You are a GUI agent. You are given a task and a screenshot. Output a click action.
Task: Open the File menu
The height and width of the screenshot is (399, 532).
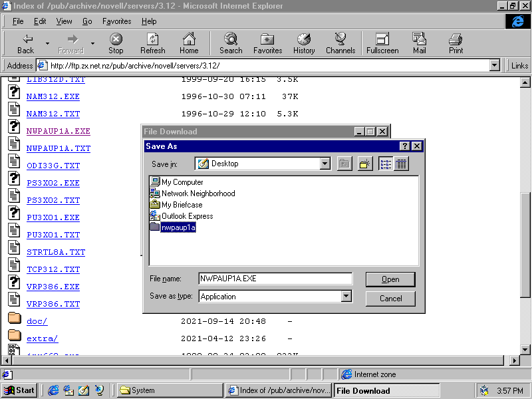coord(18,21)
